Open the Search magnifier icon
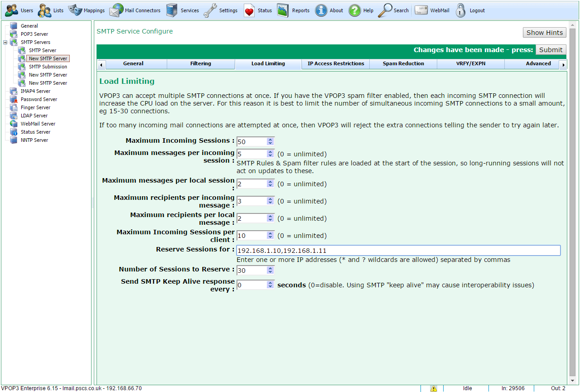This screenshot has height=392, width=580. coord(385,10)
